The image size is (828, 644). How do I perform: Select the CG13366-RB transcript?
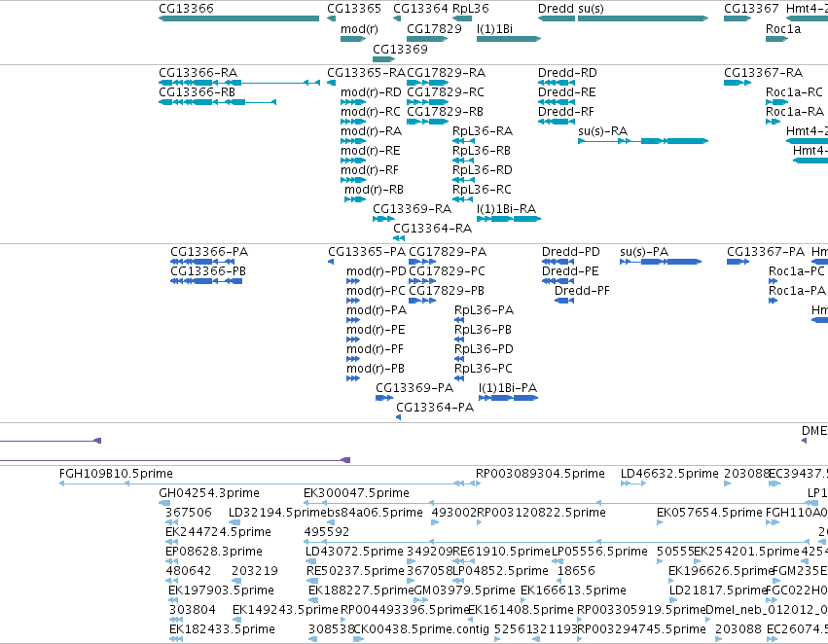click(x=217, y=102)
